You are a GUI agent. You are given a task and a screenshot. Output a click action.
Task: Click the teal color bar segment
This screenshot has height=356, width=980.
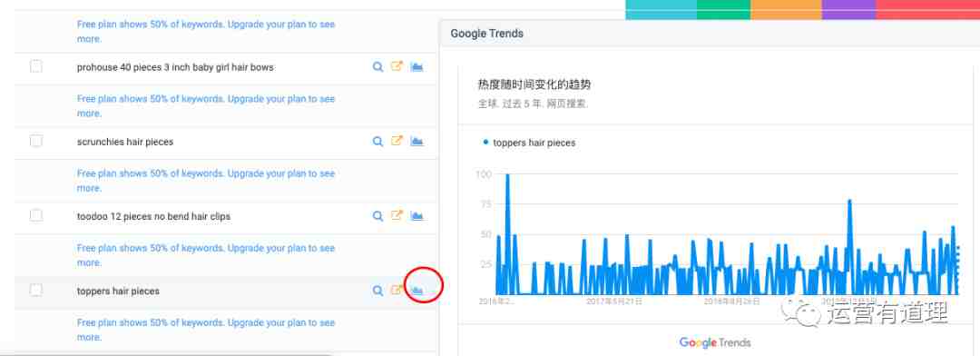tap(661, 9)
